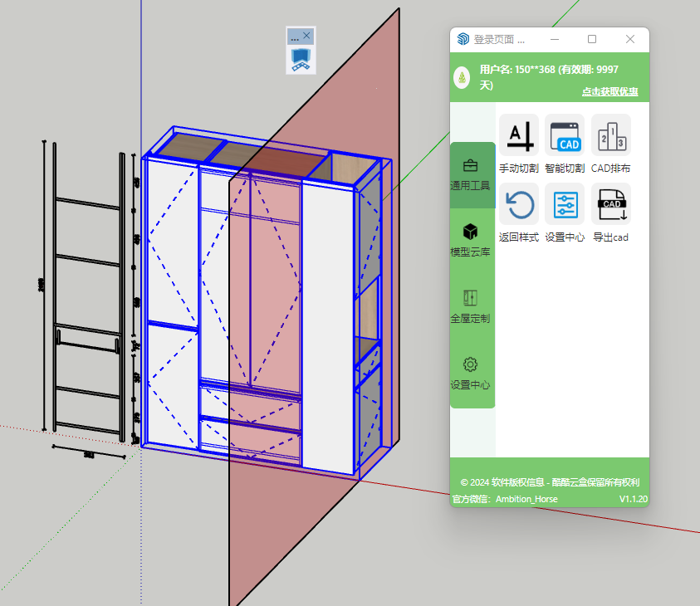Select the 手动切割 manual cutting tool
The width and height of the screenshot is (700, 606).
point(518,134)
